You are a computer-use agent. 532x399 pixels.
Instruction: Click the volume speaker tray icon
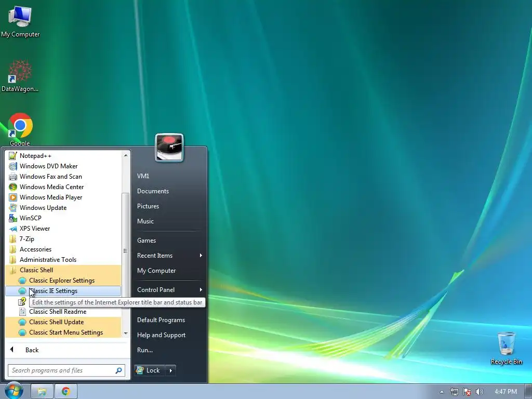pos(480,392)
